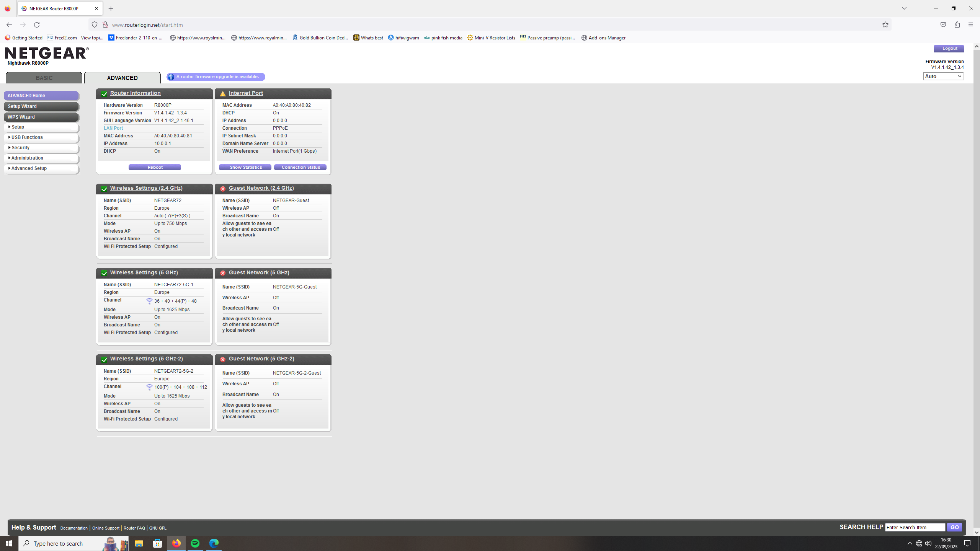Click the Wi-Fi signal icon beside the 5 GHz channel
980x551 pixels.
click(x=149, y=301)
